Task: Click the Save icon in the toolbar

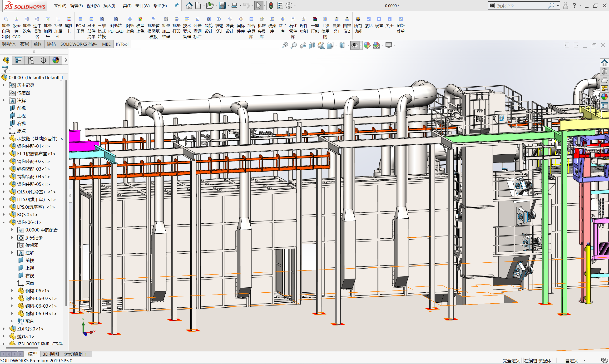Action: tap(222, 5)
